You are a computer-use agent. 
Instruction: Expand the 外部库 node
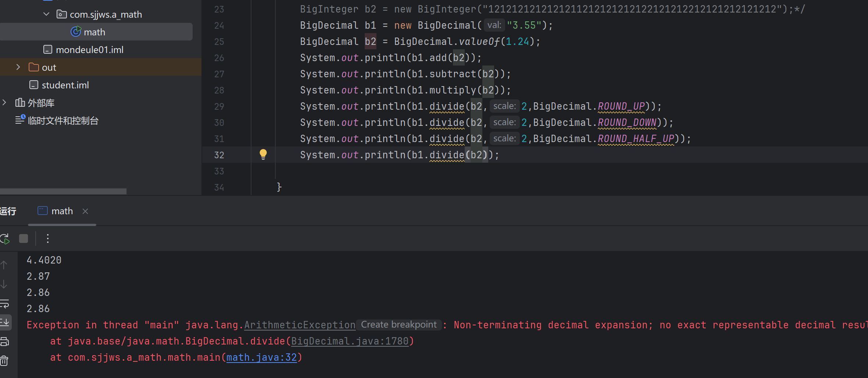4,103
